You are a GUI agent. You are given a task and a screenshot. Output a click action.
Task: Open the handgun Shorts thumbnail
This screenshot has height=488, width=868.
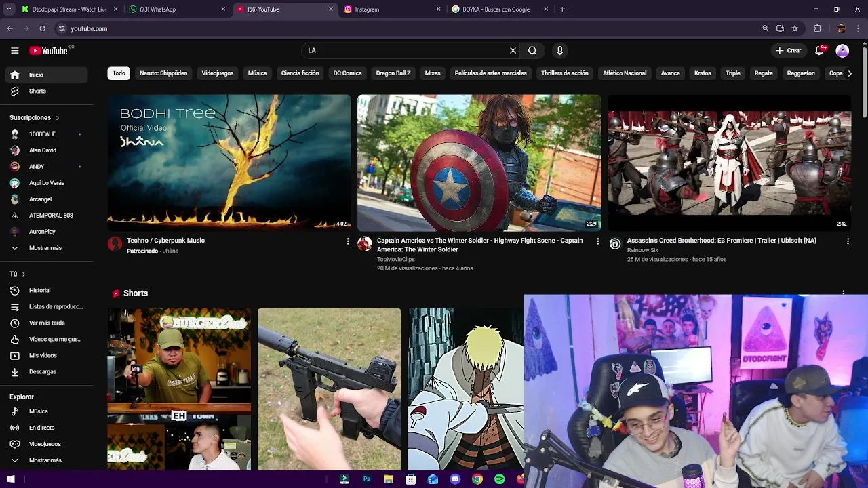pos(329,389)
